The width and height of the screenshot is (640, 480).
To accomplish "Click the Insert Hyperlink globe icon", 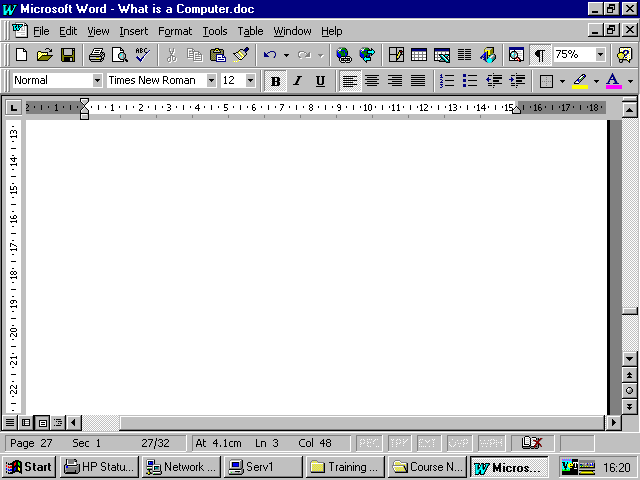I will point(344,55).
